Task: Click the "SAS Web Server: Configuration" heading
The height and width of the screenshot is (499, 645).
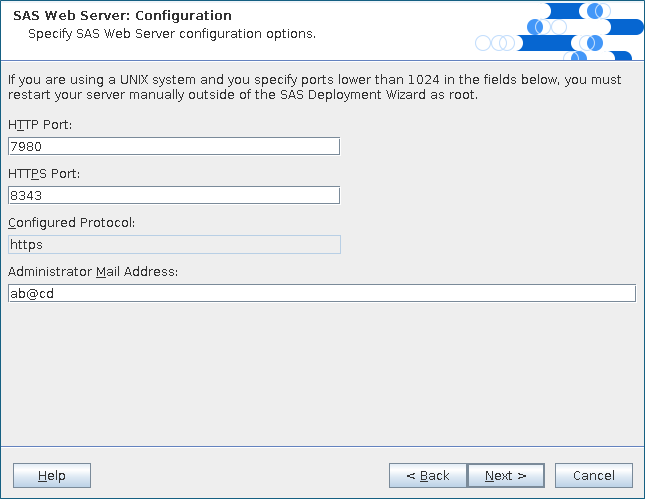Action: coord(122,16)
